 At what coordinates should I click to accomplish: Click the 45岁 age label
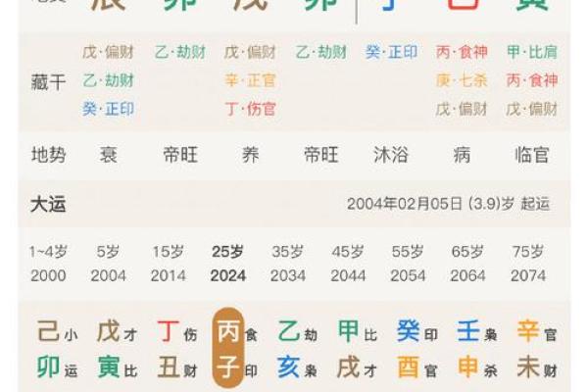click(348, 251)
